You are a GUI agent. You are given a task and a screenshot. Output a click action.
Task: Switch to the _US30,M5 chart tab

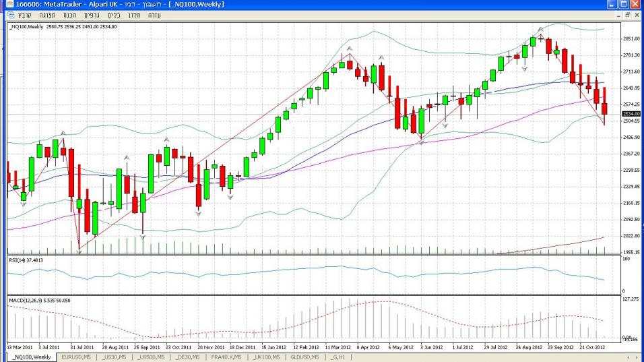point(114,357)
